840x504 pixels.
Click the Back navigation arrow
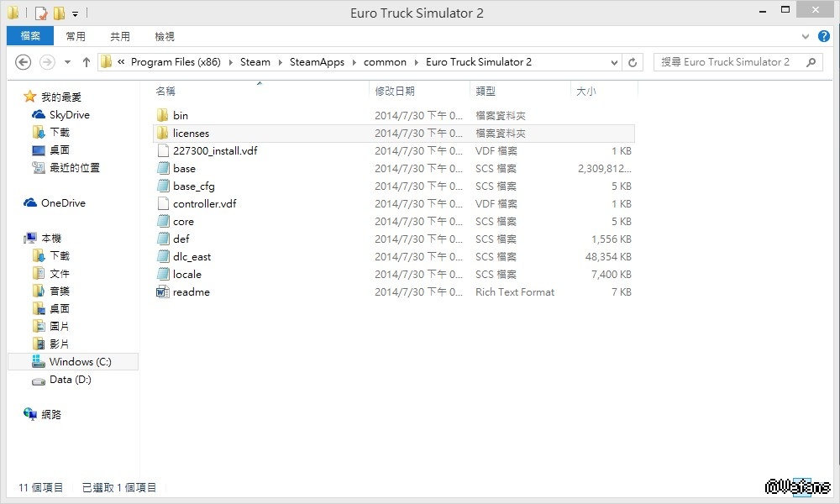(24, 62)
